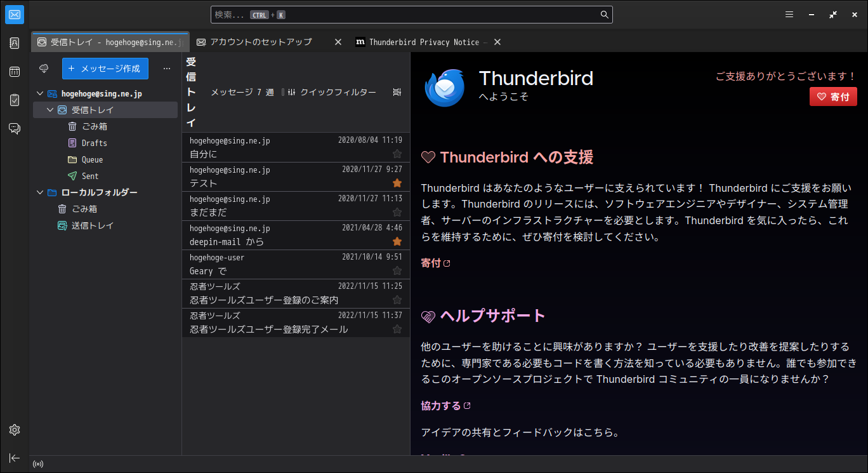Open the Tasks space
This screenshot has height=473, width=868.
[15, 100]
